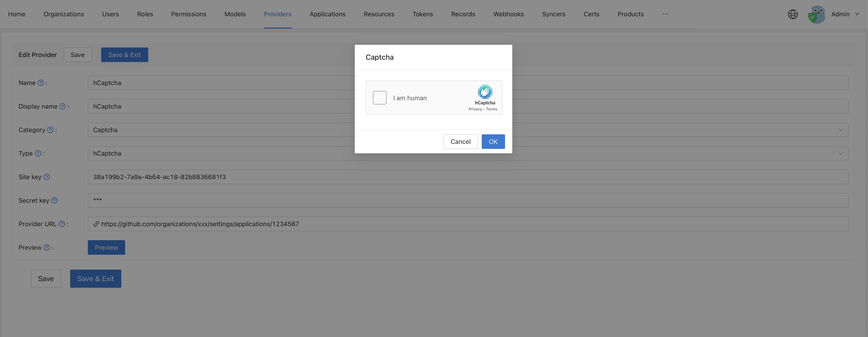Confirm the captcha with OK
Image resolution: width=868 pixels, height=337 pixels.
tap(493, 141)
